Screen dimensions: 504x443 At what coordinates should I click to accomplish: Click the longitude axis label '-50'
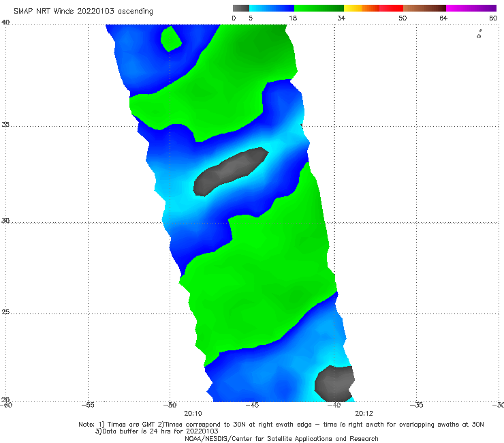pos(170,405)
